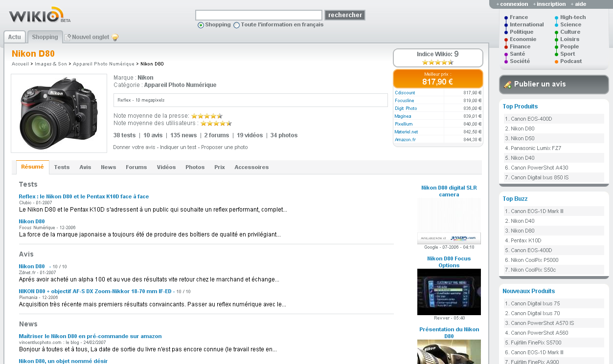
Task: Open the Amazon.fr price offer
Action: click(405, 140)
